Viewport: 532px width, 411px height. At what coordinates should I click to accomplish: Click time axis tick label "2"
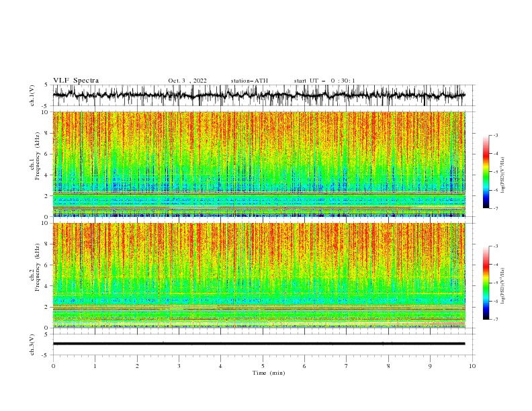137,366
